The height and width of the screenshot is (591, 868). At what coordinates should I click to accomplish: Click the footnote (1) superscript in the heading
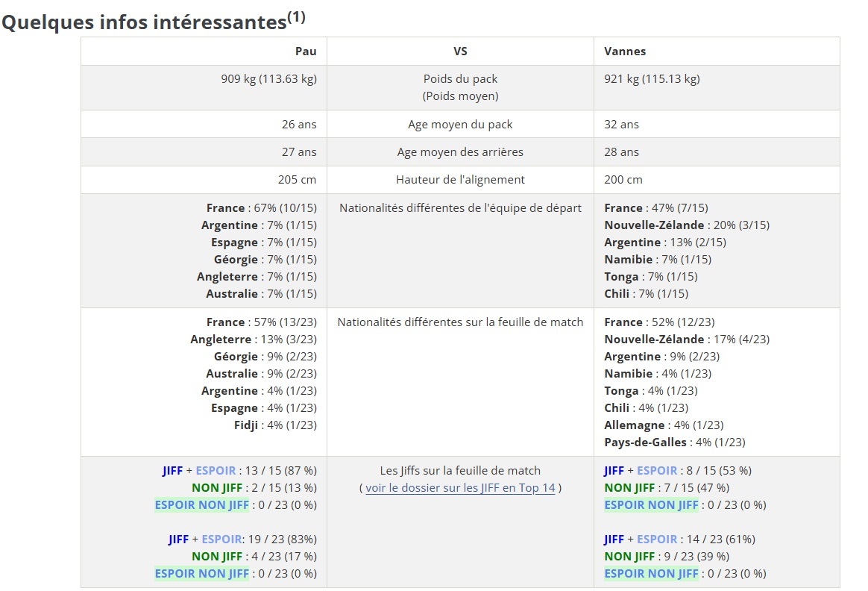[x=296, y=16]
